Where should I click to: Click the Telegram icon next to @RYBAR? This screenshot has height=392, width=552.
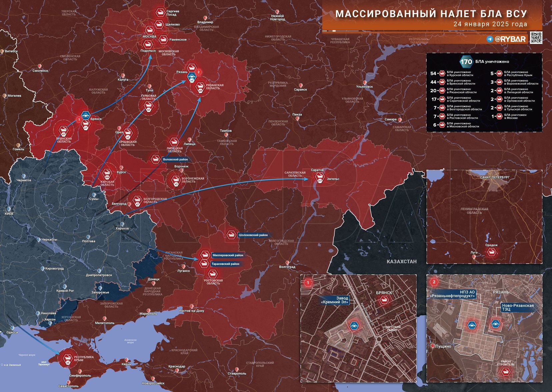pyautogui.click(x=490, y=39)
